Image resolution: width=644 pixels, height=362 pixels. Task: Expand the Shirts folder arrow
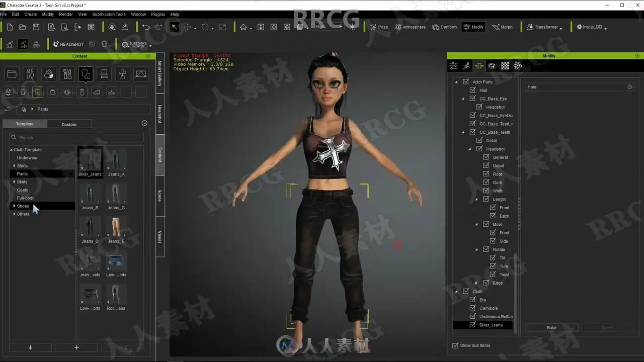(x=14, y=165)
